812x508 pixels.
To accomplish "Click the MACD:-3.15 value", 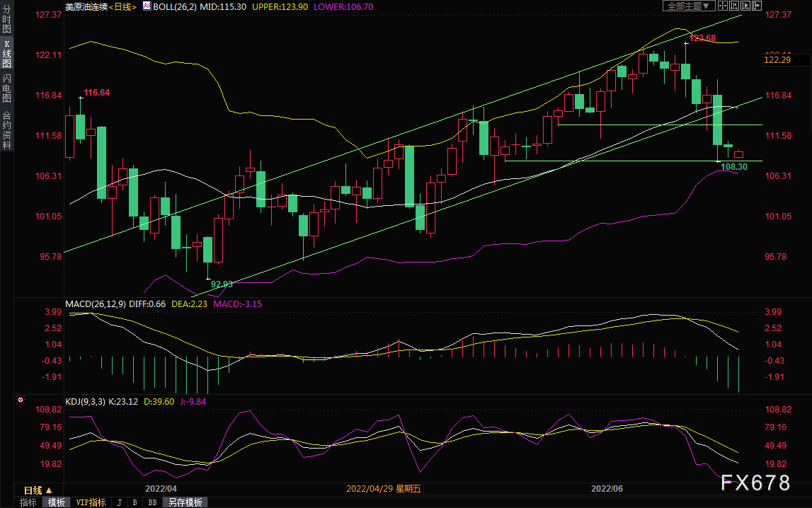I will tap(238, 304).
